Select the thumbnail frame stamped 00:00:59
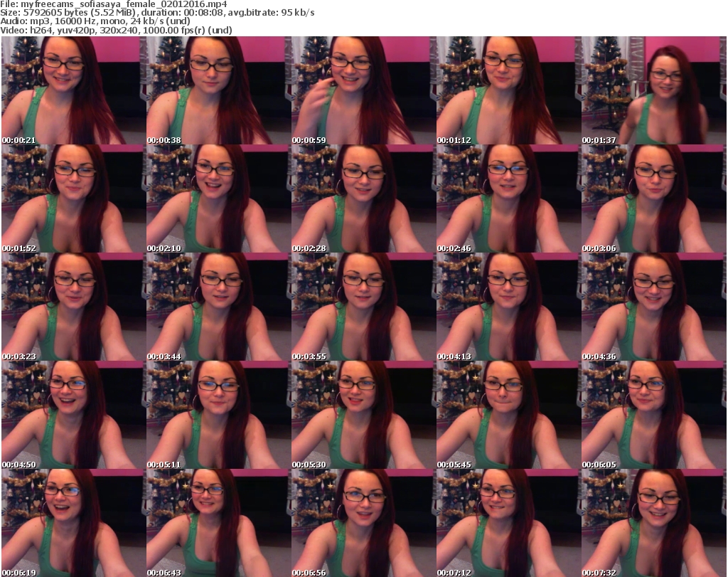728x577 pixels. (363, 90)
